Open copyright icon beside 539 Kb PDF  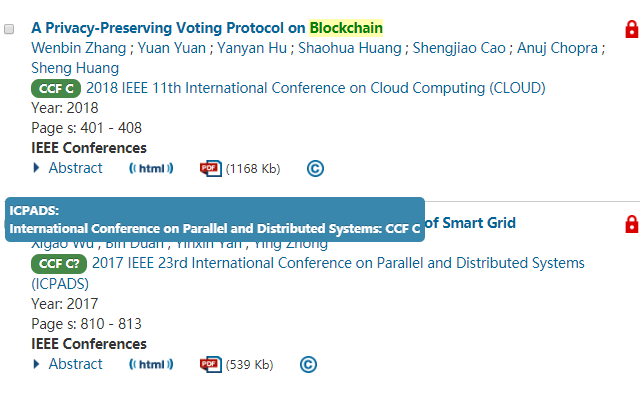[x=308, y=364]
